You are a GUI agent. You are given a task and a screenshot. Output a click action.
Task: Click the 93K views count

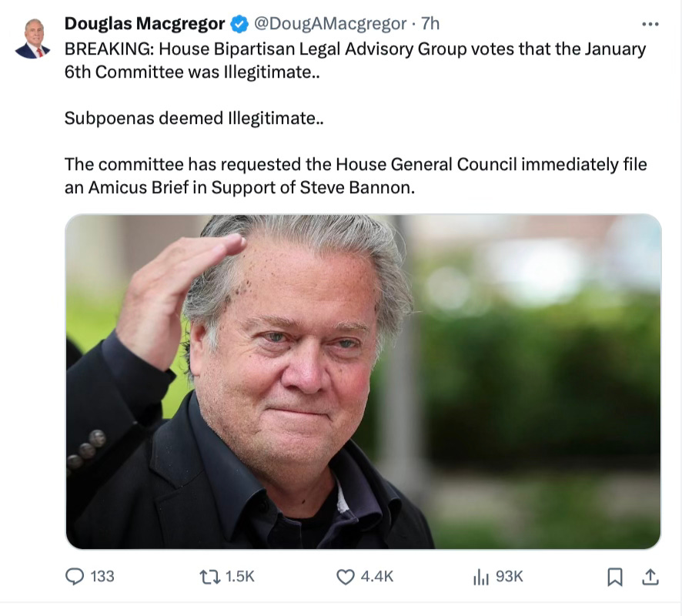pyautogui.click(x=510, y=577)
